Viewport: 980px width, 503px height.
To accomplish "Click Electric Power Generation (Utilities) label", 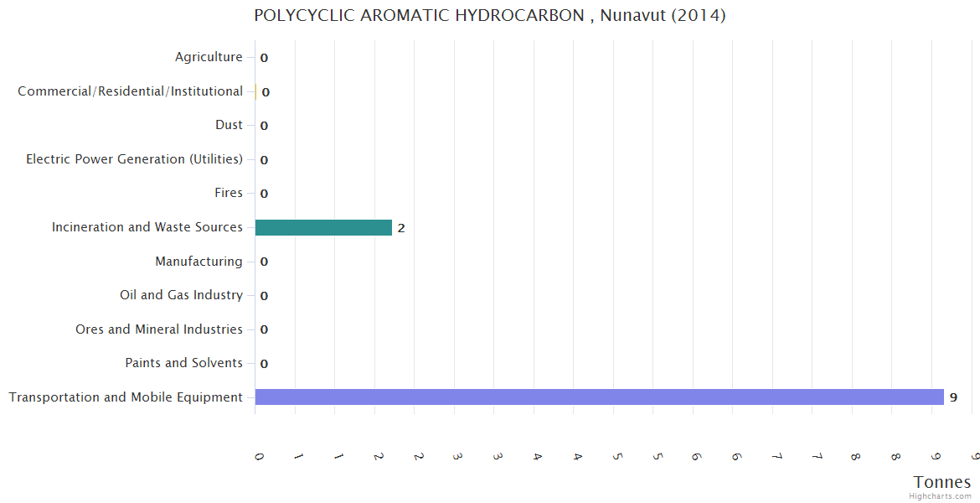I will pos(134,159).
